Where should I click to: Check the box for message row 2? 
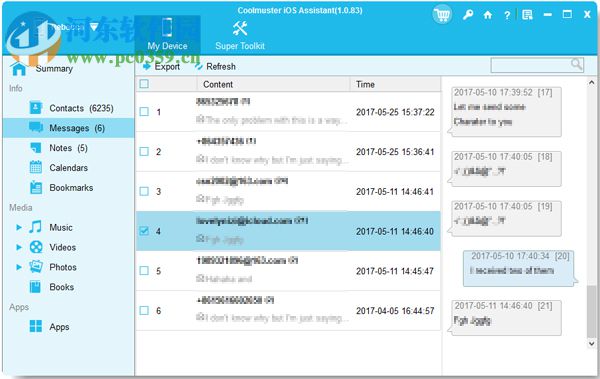[x=144, y=152]
